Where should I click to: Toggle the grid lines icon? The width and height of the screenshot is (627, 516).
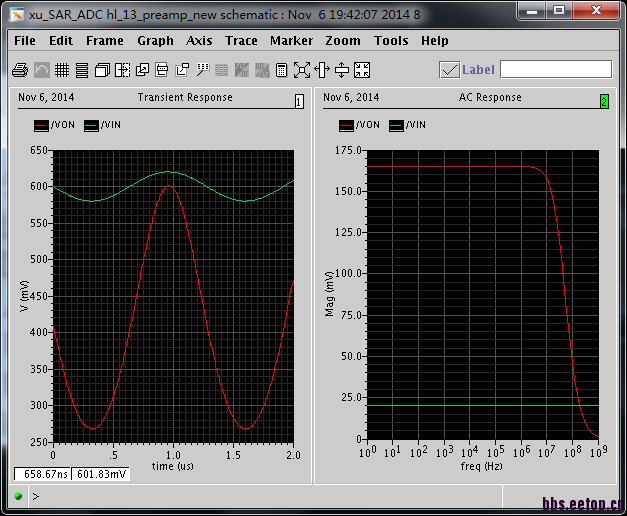click(x=62, y=70)
